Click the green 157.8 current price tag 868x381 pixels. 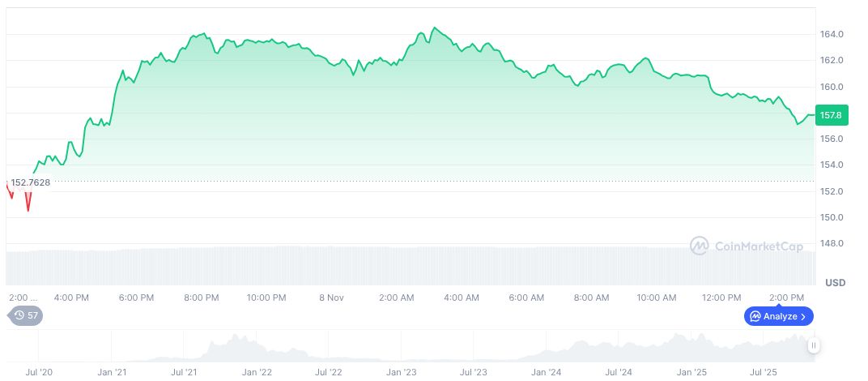tap(831, 116)
